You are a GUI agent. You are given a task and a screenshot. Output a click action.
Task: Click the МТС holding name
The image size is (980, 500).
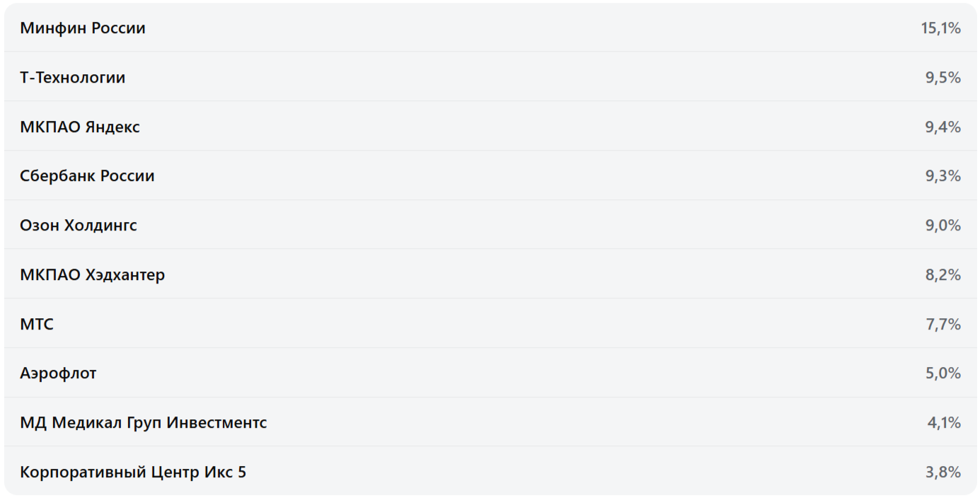(37, 325)
